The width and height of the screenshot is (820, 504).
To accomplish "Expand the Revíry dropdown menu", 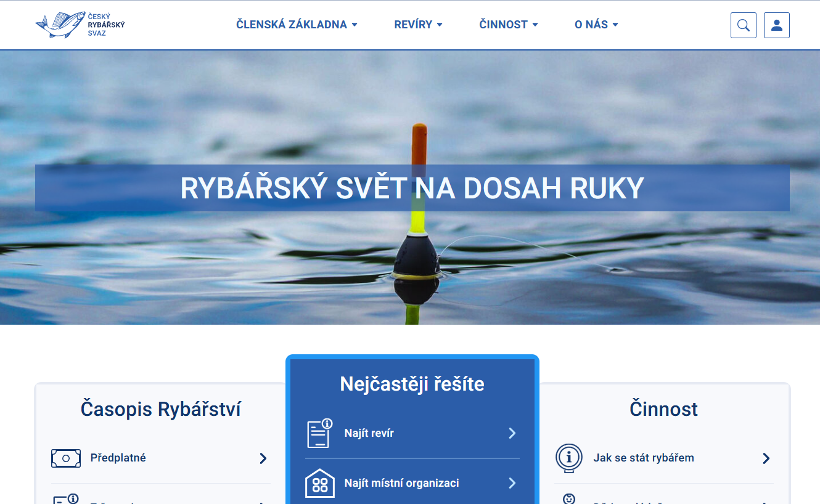I will (x=418, y=25).
